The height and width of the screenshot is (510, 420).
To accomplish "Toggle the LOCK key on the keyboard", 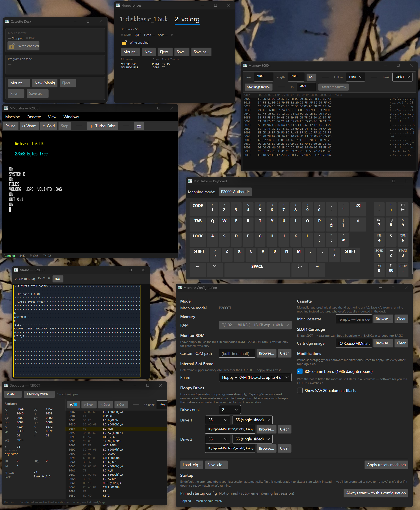I will pos(198,240).
